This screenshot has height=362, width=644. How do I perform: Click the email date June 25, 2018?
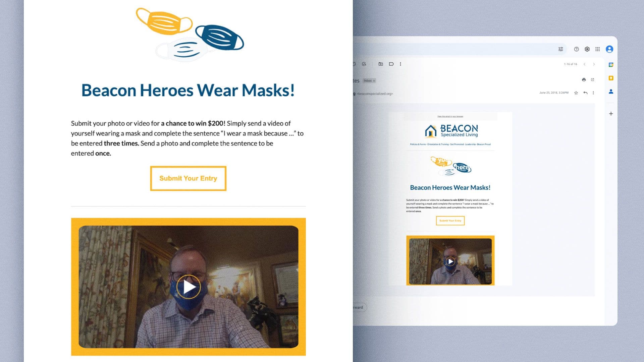(554, 93)
